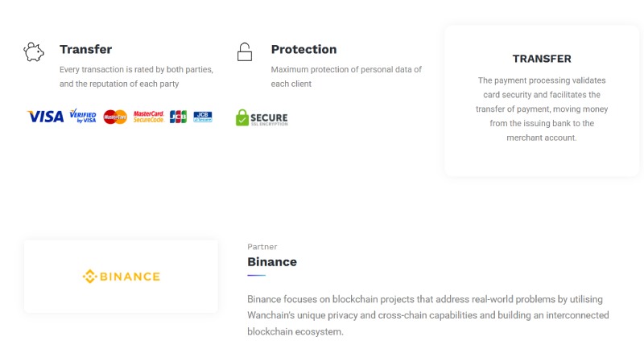Click the blue JCB J/Secure badge
644x345 pixels.
point(203,117)
